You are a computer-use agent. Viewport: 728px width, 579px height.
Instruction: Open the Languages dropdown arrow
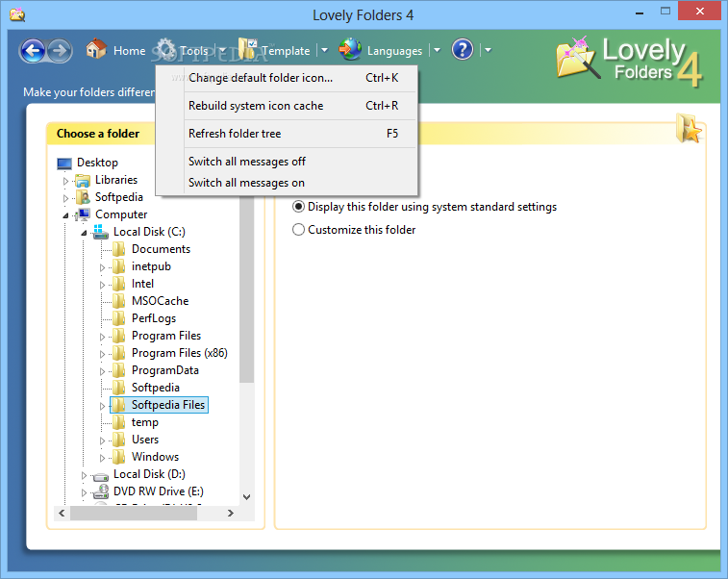[437, 50]
